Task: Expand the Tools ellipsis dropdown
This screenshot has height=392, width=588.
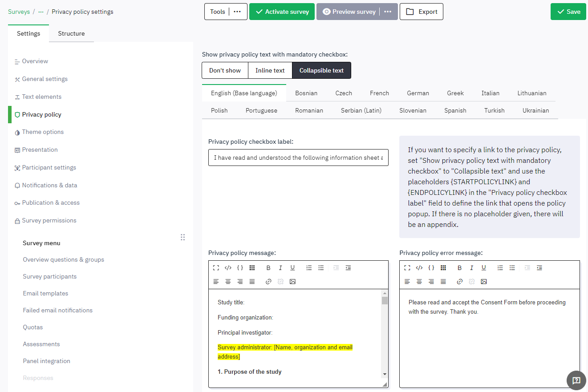Action: tap(237, 12)
